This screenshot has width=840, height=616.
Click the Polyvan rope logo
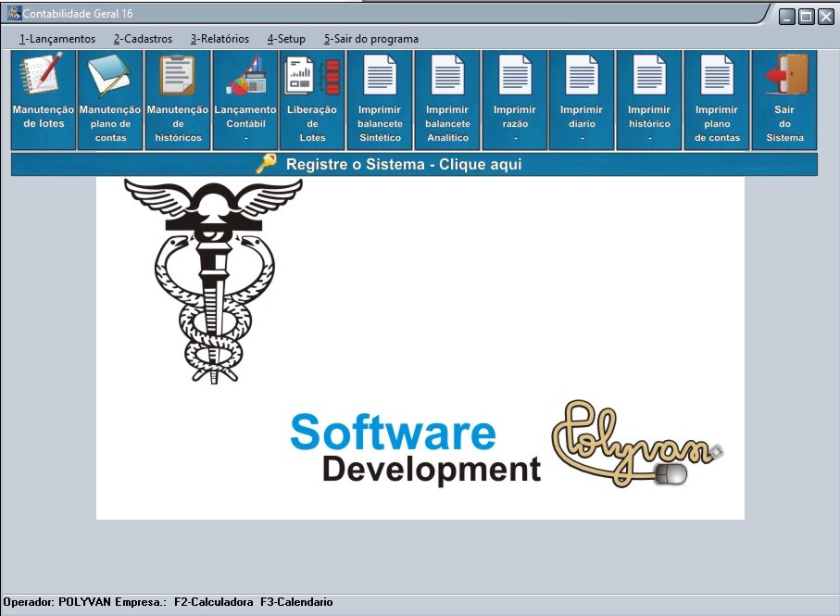pyautogui.click(x=637, y=444)
